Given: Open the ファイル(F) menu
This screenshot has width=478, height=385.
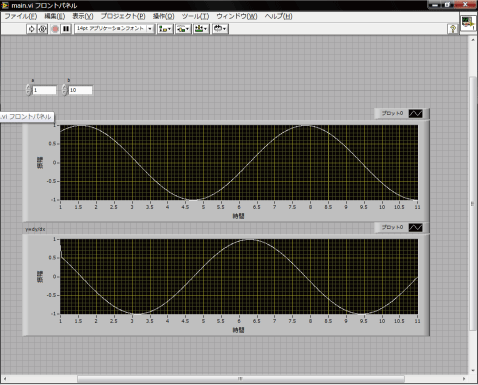Looking at the screenshot, I should point(21,16).
